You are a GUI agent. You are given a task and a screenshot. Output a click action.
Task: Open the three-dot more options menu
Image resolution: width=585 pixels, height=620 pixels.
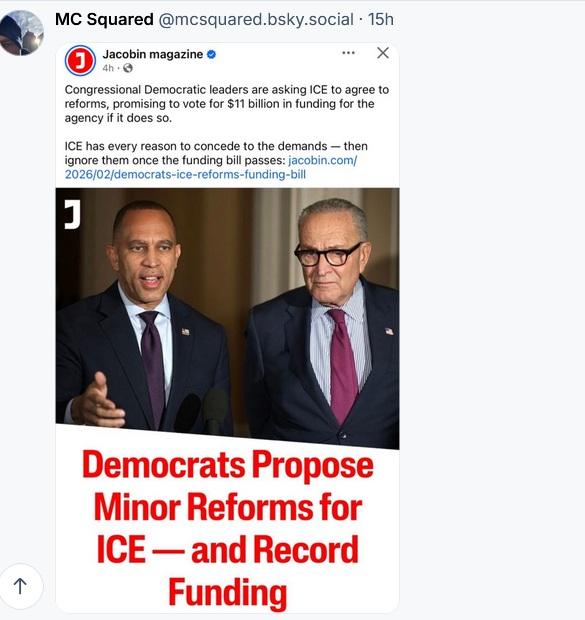[348, 53]
